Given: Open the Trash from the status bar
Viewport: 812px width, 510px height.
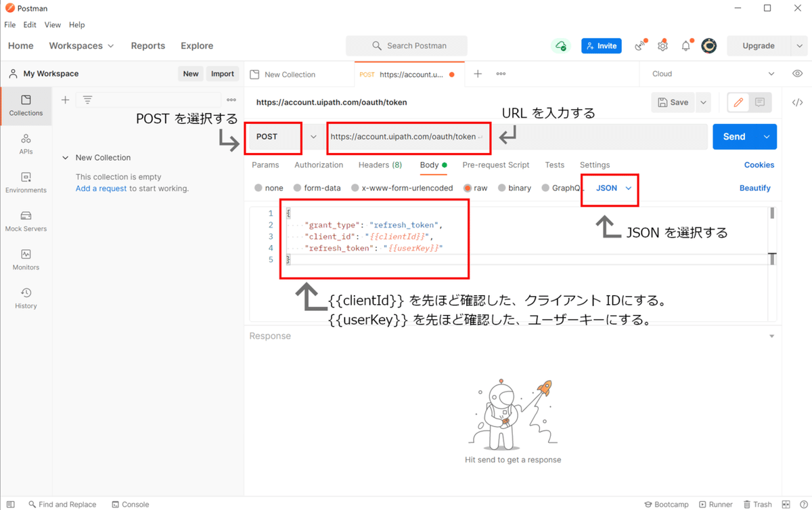Looking at the screenshot, I should tap(758, 504).
